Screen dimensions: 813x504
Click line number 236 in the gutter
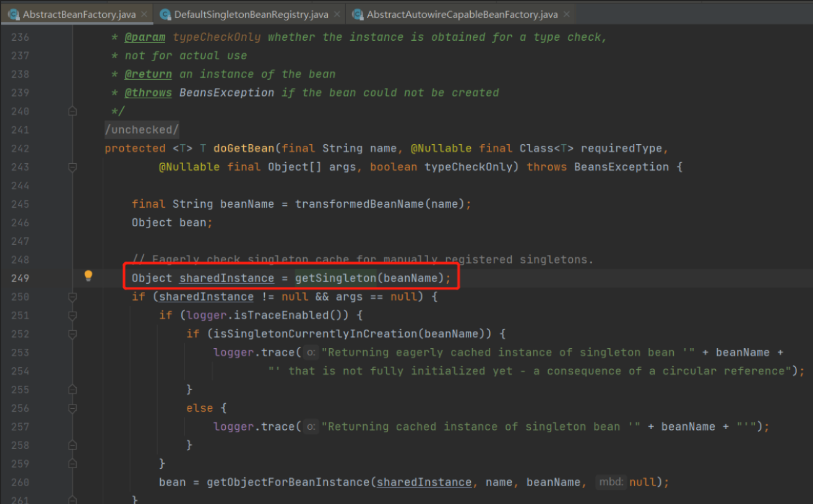20,37
